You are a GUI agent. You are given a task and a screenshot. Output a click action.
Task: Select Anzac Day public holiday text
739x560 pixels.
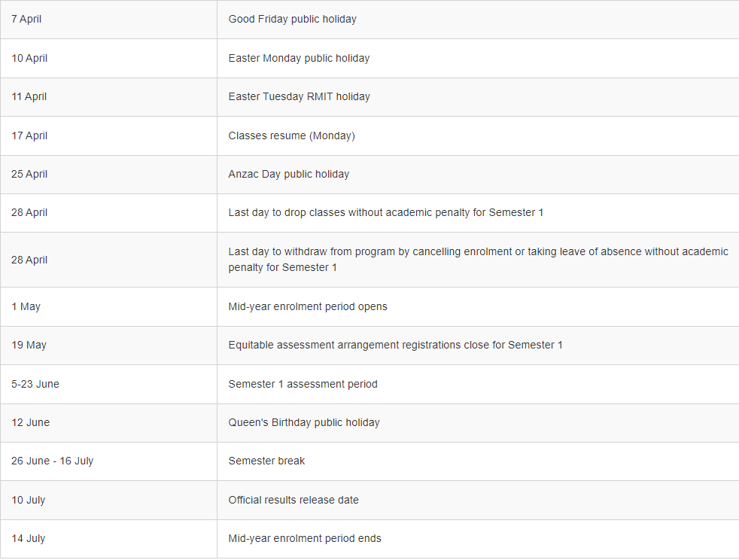pyautogui.click(x=288, y=174)
